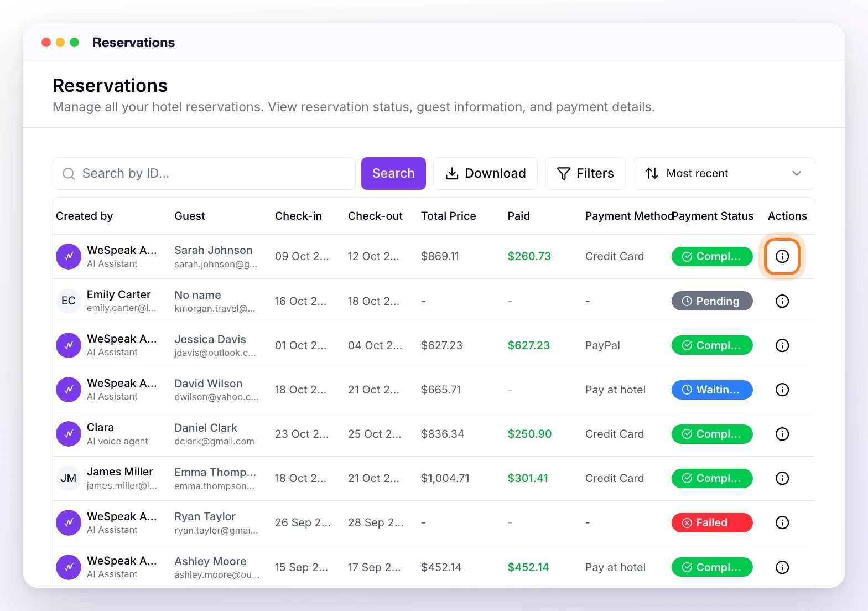Image resolution: width=868 pixels, height=611 pixels.
Task: Open info icon for David Wilson reservation
Action: pos(782,390)
